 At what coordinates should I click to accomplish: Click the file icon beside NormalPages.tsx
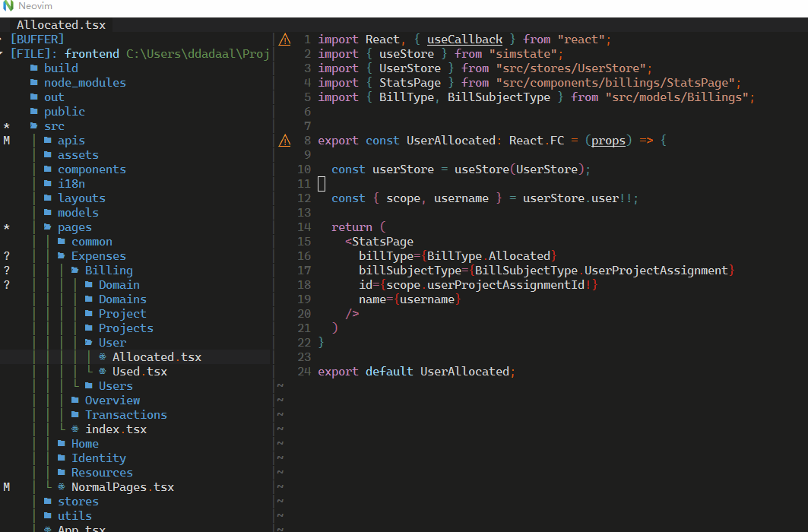pyautogui.click(x=62, y=487)
